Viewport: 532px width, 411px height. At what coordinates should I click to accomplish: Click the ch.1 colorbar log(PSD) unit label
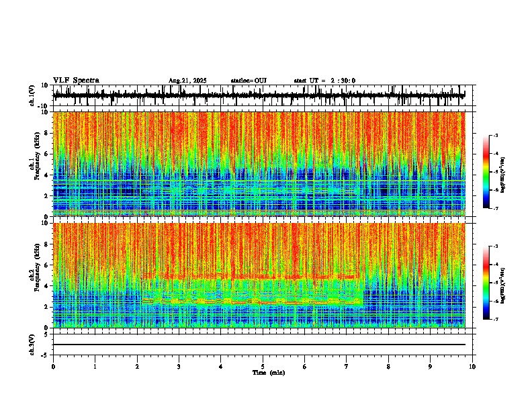(503, 175)
